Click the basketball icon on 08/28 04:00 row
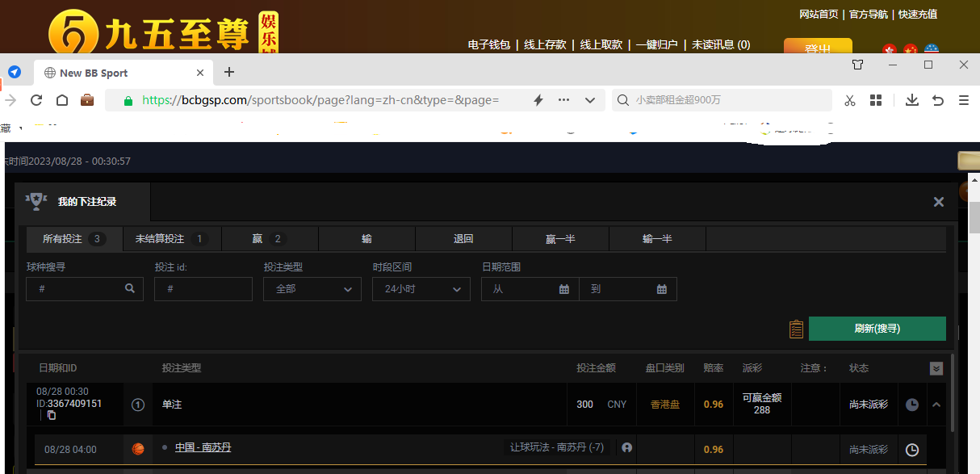This screenshot has width=980, height=474. click(138, 449)
